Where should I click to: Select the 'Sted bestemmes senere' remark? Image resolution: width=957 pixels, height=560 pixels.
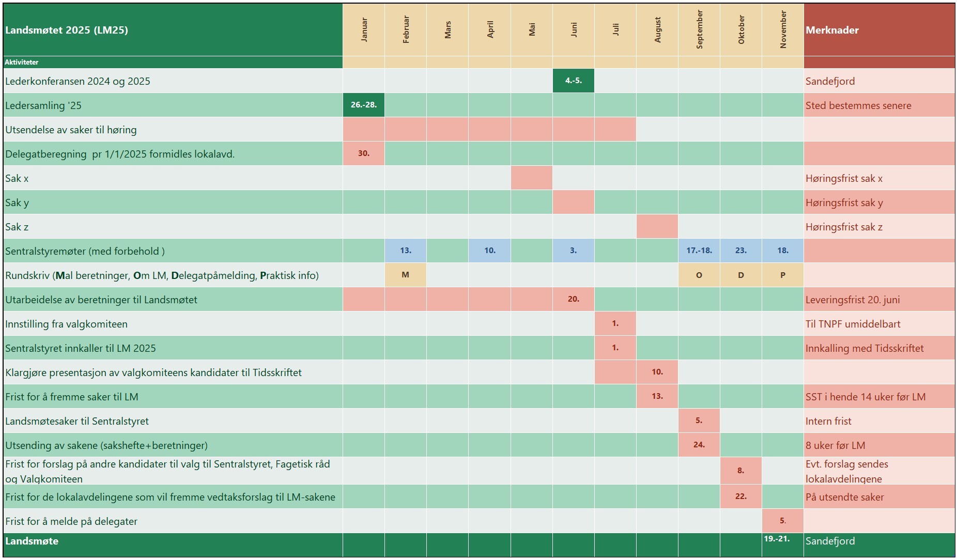(858, 105)
